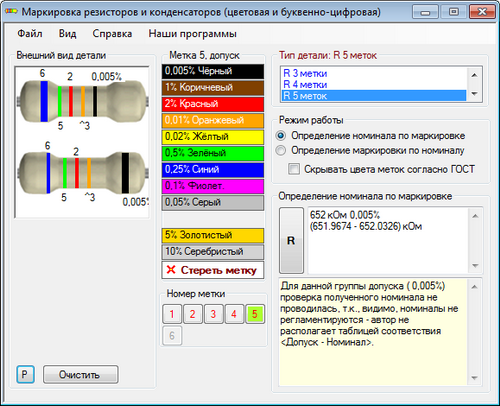Click down arrow of the result text box

(475, 266)
